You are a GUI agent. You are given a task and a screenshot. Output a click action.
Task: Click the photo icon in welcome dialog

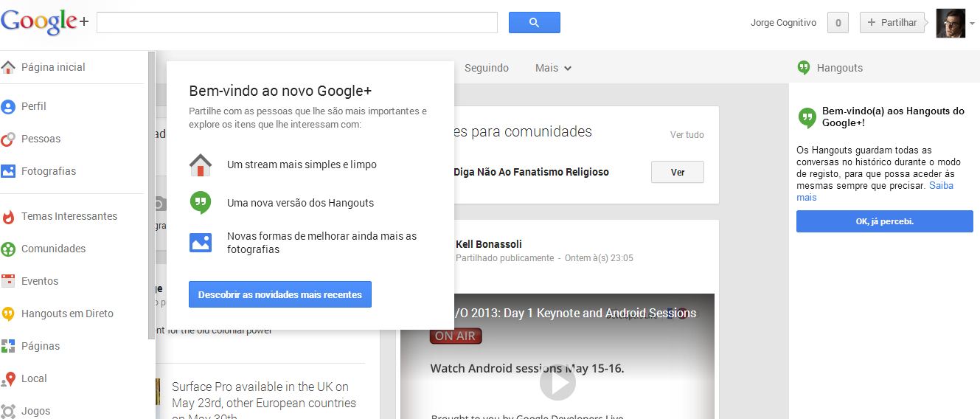[201, 242]
